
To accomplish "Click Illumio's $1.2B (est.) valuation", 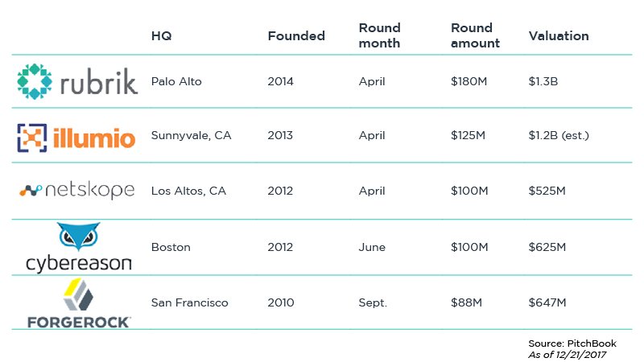I will [x=559, y=135].
